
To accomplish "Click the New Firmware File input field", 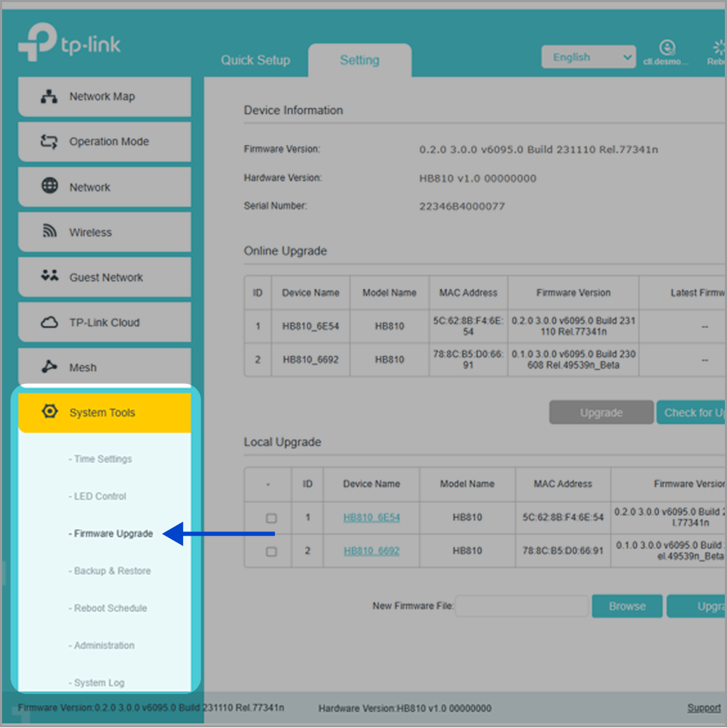I will tap(522, 606).
